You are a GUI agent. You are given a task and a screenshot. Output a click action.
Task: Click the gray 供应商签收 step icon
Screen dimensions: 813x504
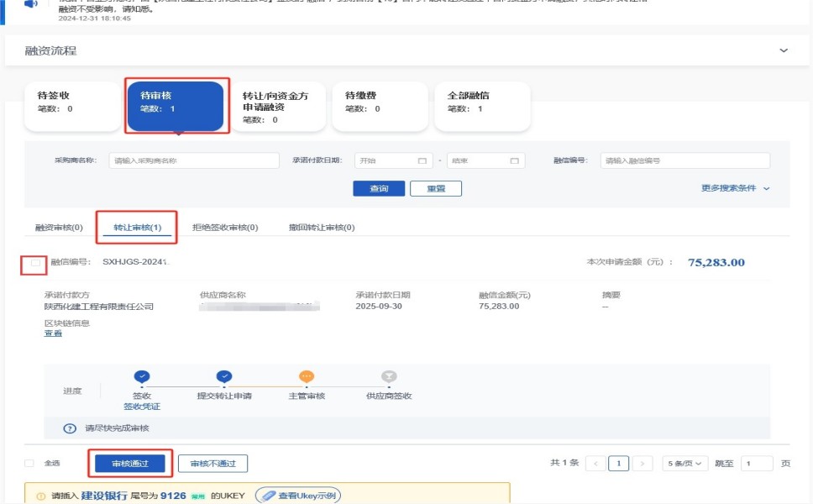point(389,376)
